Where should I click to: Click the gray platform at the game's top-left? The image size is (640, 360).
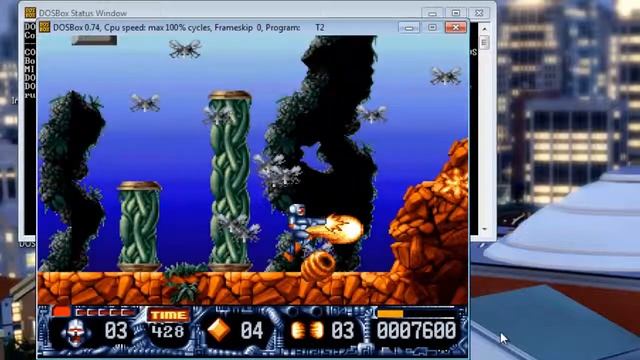point(94,40)
